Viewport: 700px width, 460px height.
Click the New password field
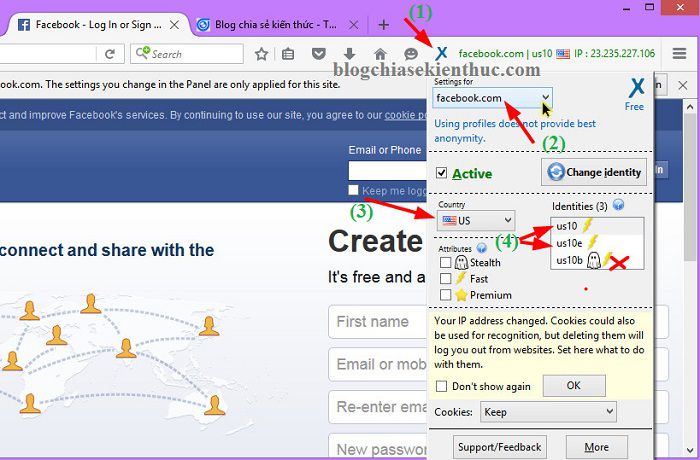coord(377,447)
